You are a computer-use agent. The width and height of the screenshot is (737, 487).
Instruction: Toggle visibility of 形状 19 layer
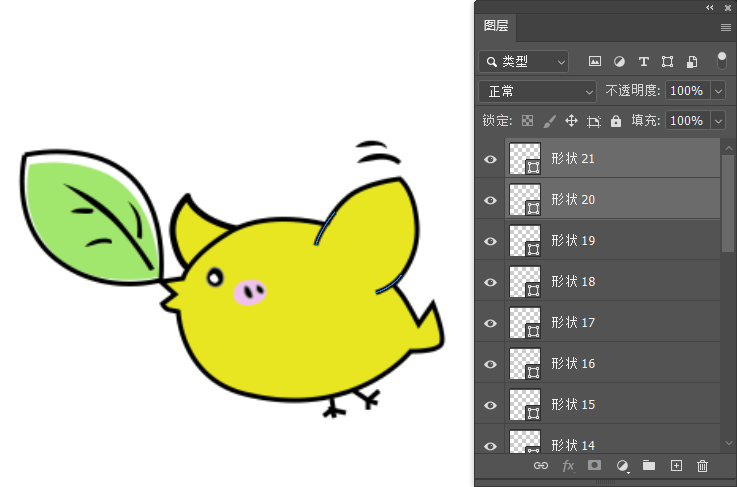pyautogui.click(x=490, y=241)
